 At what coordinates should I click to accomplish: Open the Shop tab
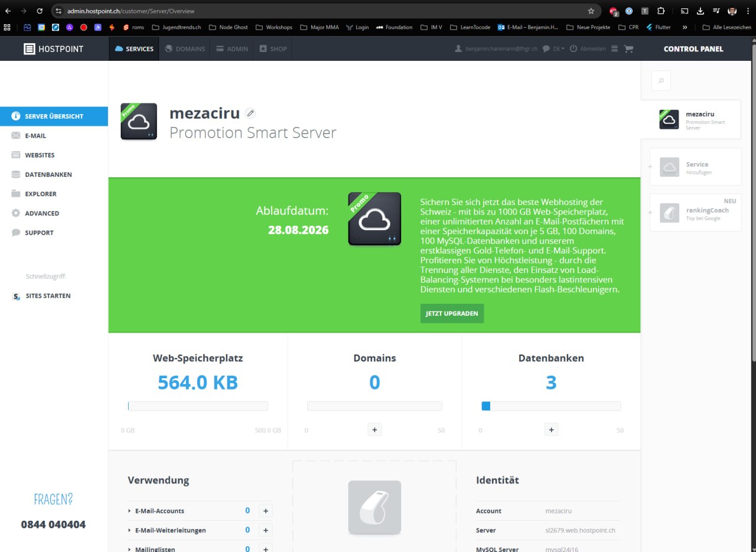(273, 48)
